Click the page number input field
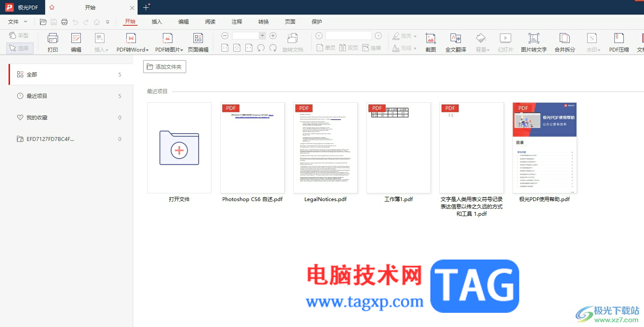644x327 pixels. (x=349, y=36)
